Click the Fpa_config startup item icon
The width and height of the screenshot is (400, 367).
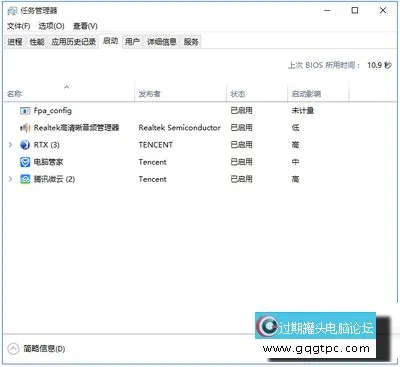(x=25, y=111)
